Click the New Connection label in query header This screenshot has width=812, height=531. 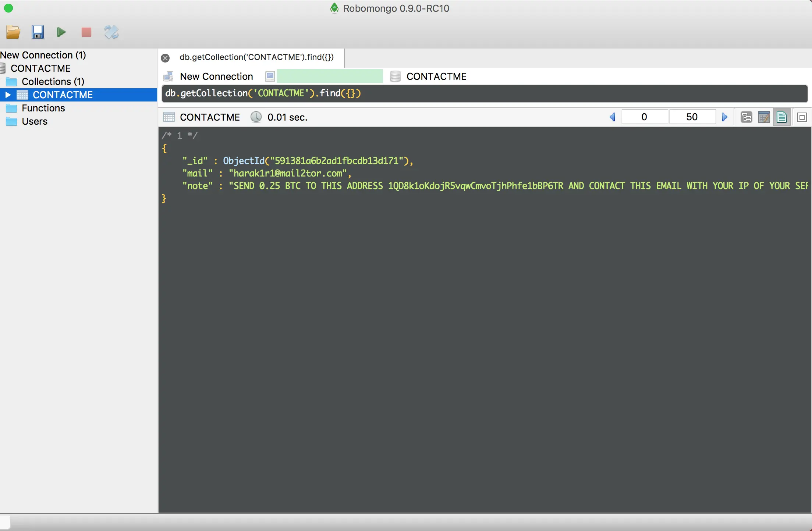(216, 76)
